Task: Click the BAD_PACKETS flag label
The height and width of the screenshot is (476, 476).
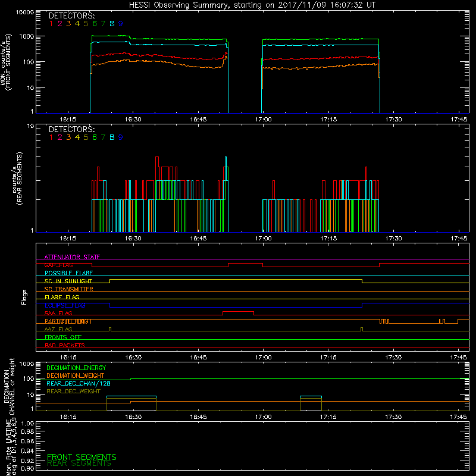Action: [x=65, y=345]
